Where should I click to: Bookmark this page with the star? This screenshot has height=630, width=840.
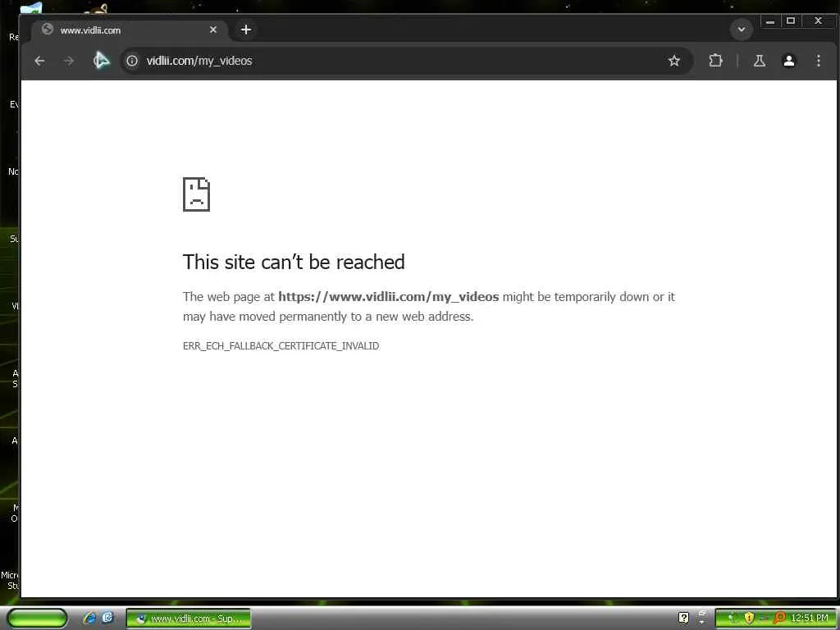[x=674, y=61]
